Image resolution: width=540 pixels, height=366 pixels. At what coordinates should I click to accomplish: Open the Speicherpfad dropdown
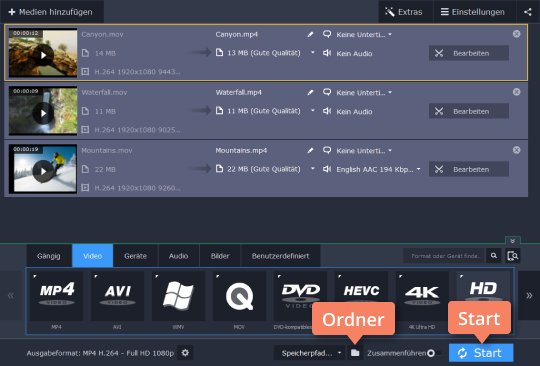[x=309, y=353]
